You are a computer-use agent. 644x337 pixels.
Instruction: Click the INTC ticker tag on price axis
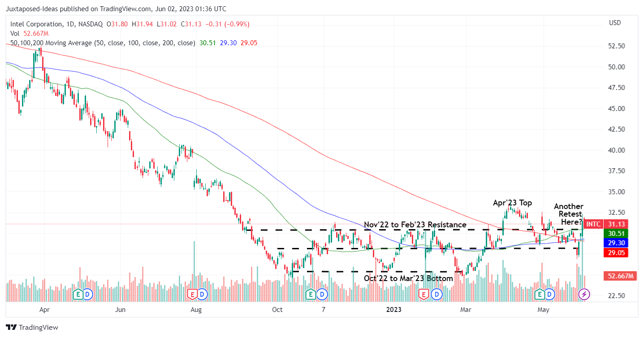(593, 224)
